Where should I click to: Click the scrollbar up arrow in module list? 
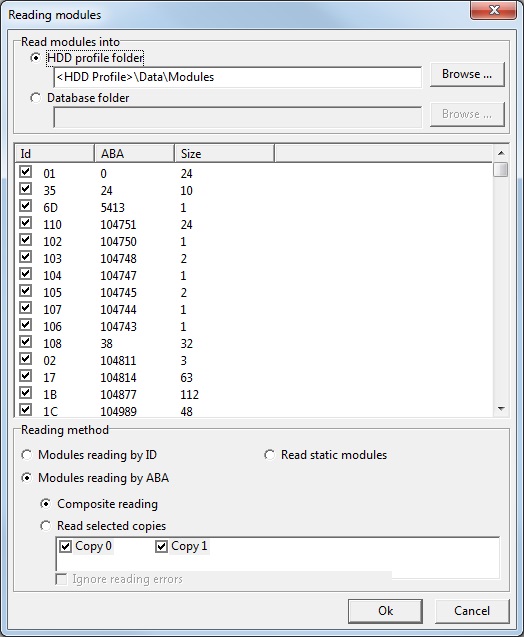[501, 153]
